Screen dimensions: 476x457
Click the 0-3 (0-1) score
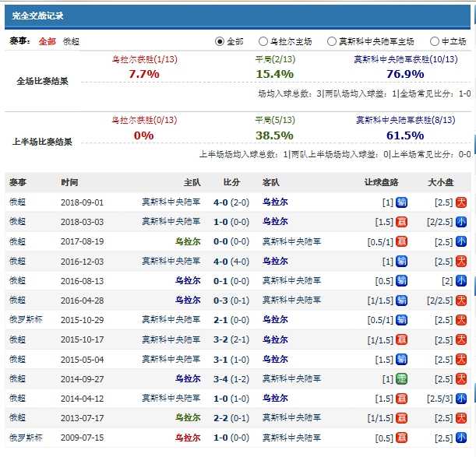coord(231,301)
